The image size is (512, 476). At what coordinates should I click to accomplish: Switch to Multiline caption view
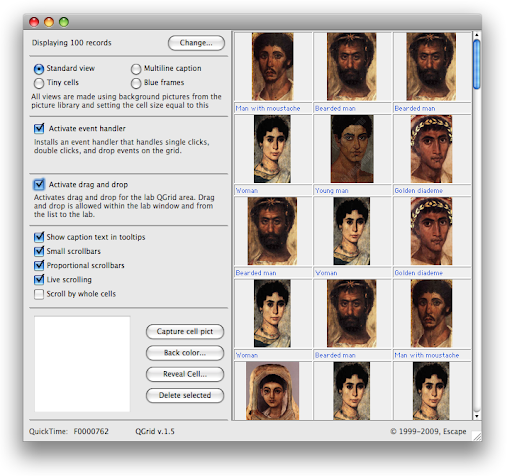pos(136,69)
